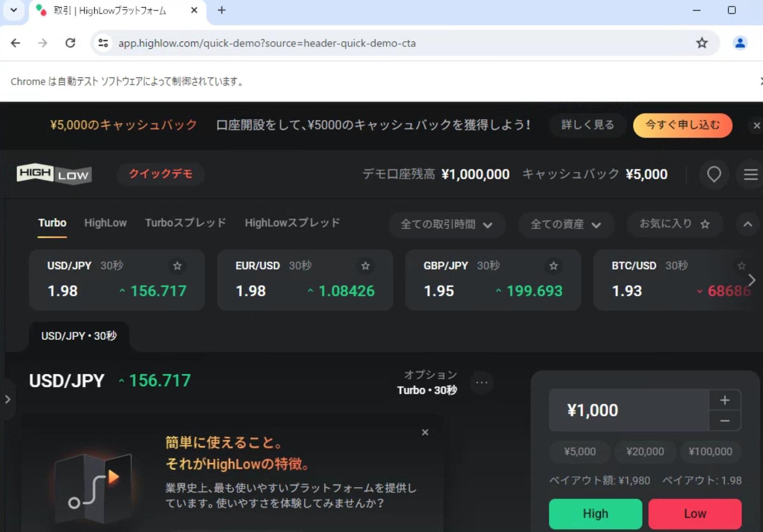
Task: Pick the ¥5,000 preset amount
Action: coord(580,452)
